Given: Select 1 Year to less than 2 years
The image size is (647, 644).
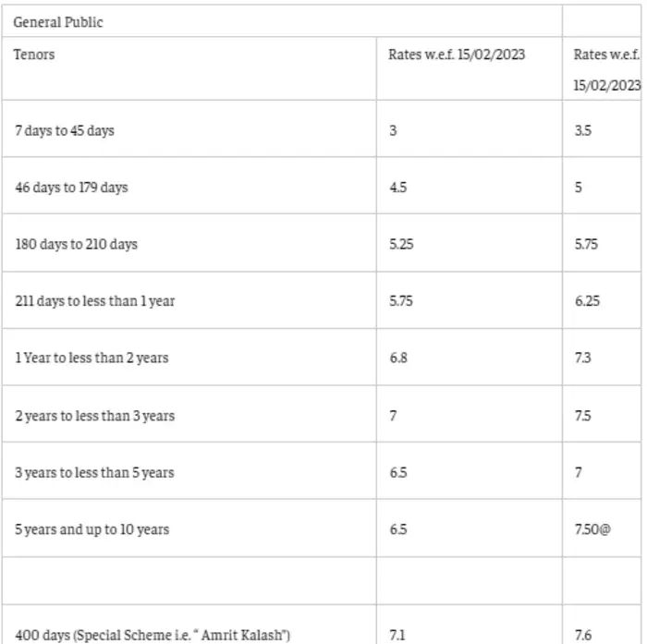Looking at the screenshot, I should click(x=92, y=358).
